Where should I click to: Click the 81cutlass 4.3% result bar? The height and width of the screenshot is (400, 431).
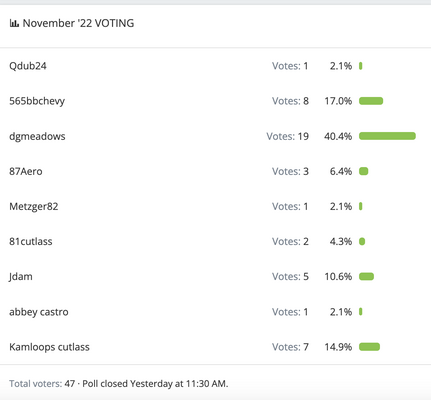(x=362, y=241)
